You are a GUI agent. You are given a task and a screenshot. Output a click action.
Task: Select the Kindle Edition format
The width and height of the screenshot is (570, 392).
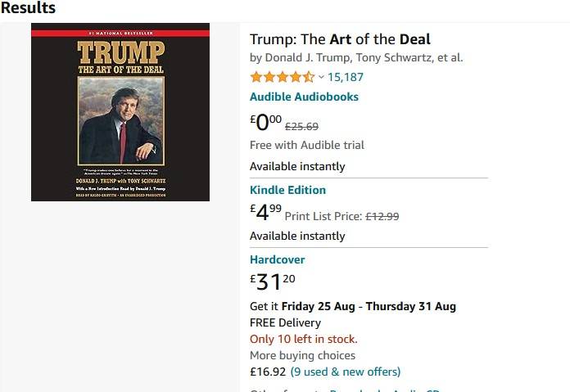click(x=287, y=190)
